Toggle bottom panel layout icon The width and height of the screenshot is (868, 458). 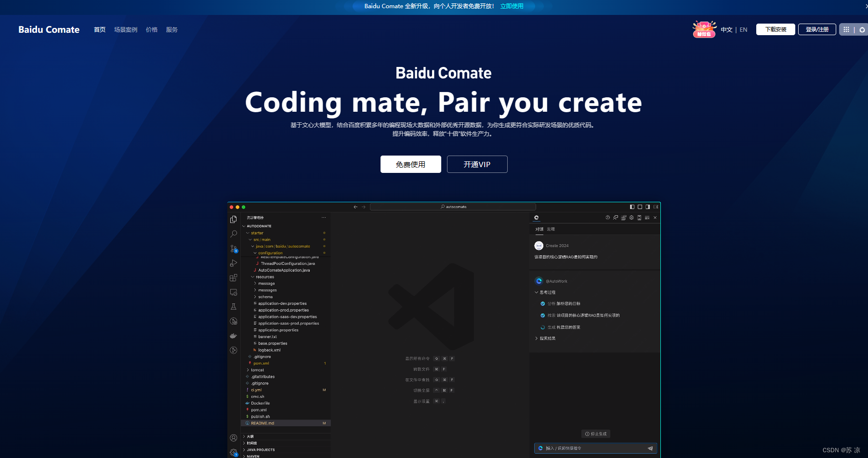[640, 207]
